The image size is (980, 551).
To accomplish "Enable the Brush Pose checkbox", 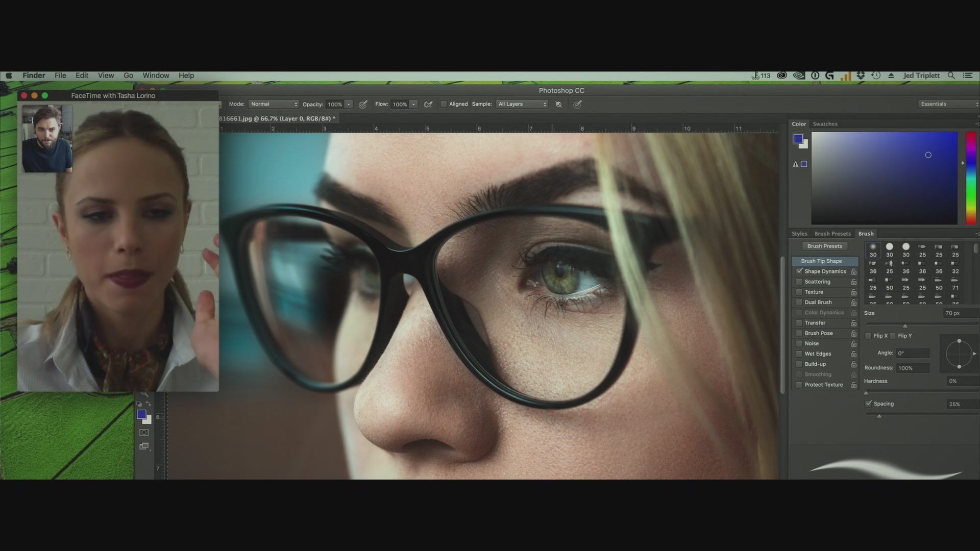I will 799,333.
